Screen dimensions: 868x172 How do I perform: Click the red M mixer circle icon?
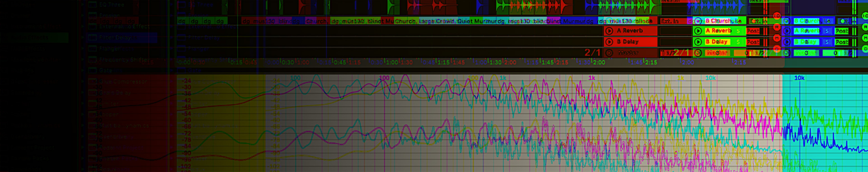tap(777, 38)
